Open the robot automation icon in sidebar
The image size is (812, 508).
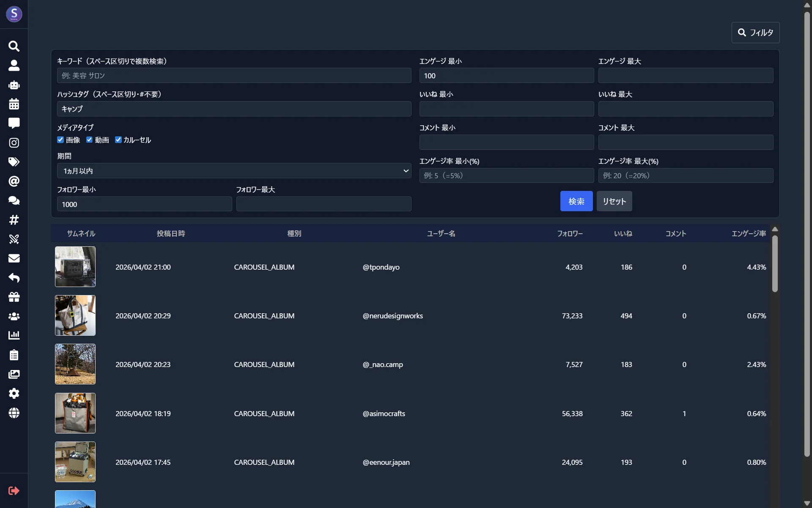click(14, 85)
